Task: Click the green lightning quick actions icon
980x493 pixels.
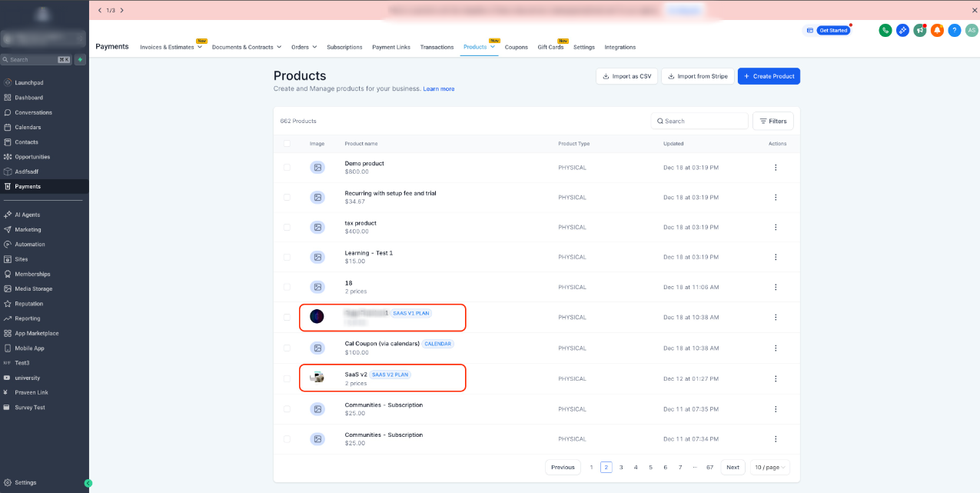Action: tap(80, 59)
